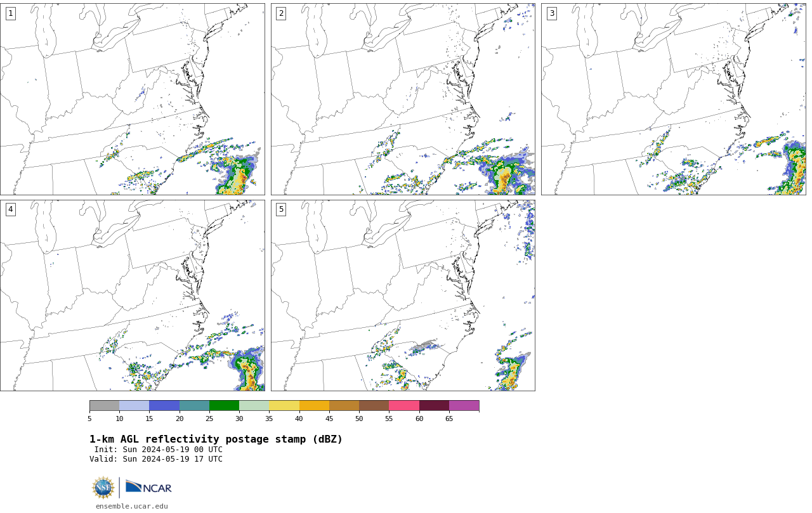
Task: Click the pale green 30-35 dBZ swatch
Action: coord(254,406)
